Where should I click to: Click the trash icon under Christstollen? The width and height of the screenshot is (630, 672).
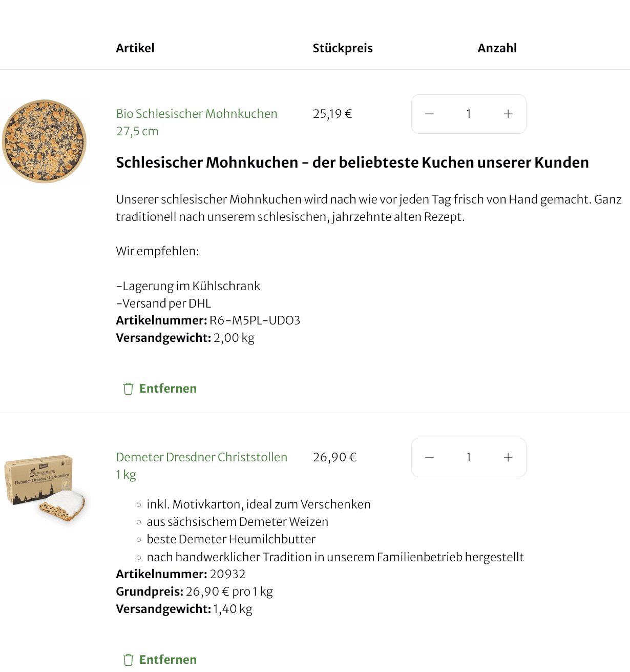point(128,660)
